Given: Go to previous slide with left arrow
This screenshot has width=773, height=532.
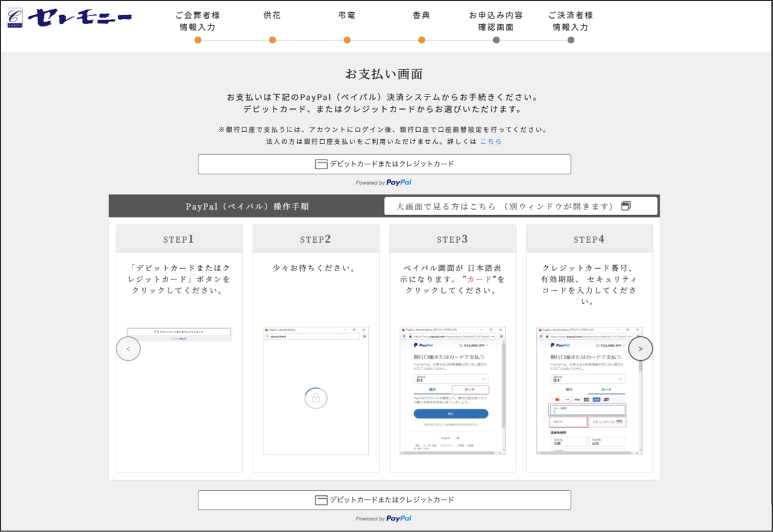Looking at the screenshot, I should tap(128, 349).
